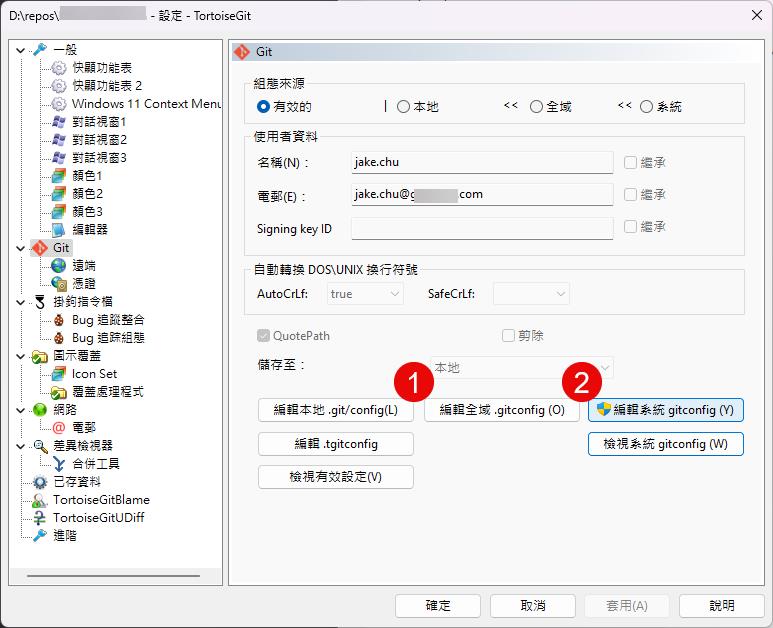
Task: Click 編輯系統 gitconfig (Y) button
Action: click(x=666, y=410)
